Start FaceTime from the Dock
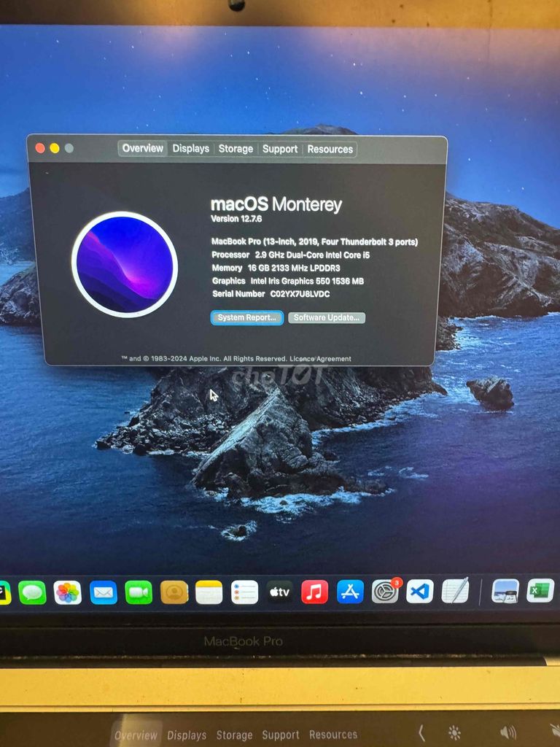560x747 pixels. (139, 592)
